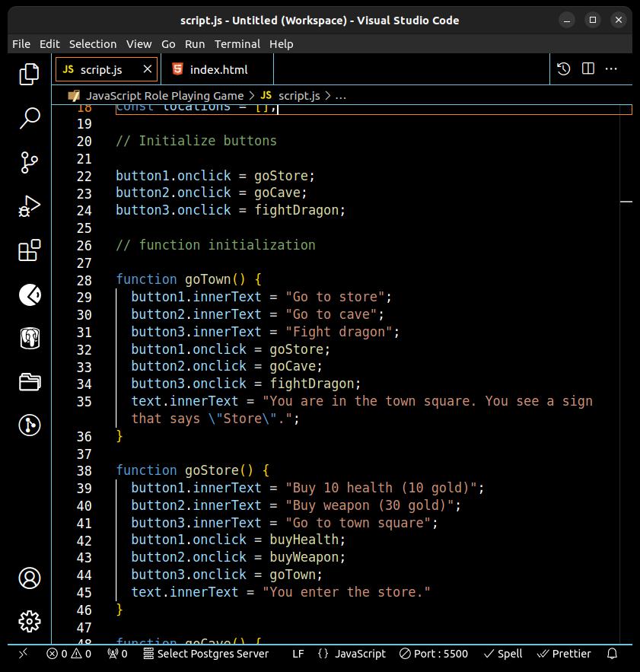Change LF end of line sequence

coord(298,654)
